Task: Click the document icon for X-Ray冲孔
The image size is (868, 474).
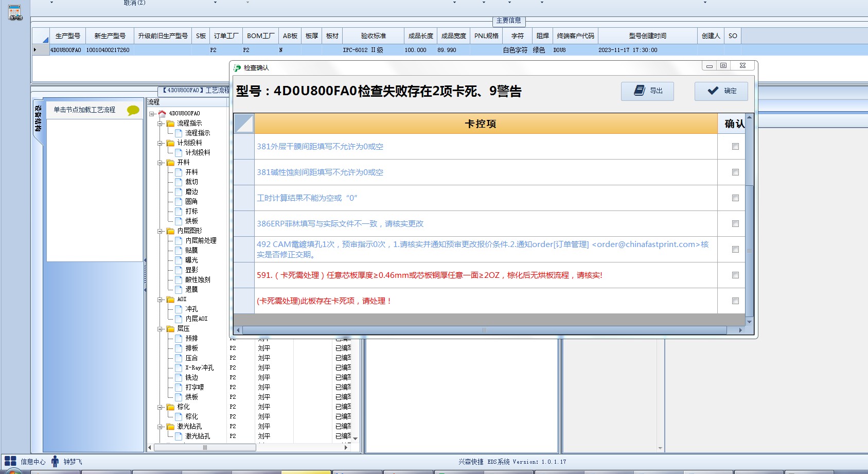Action: point(179,368)
